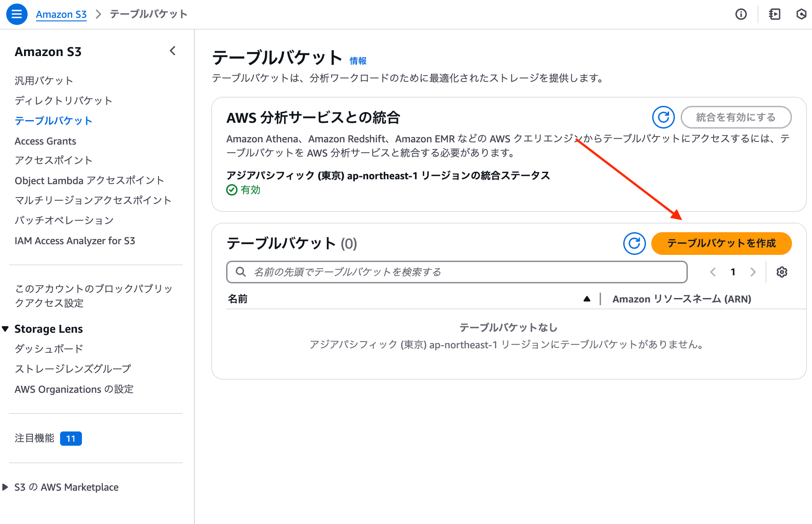Image resolution: width=812 pixels, height=524 pixels.
Task: Open 注目機能 featured features
Action: 34,438
